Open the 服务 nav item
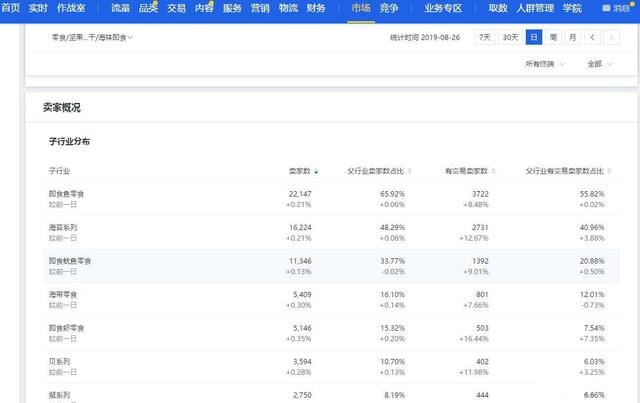 point(232,8)
